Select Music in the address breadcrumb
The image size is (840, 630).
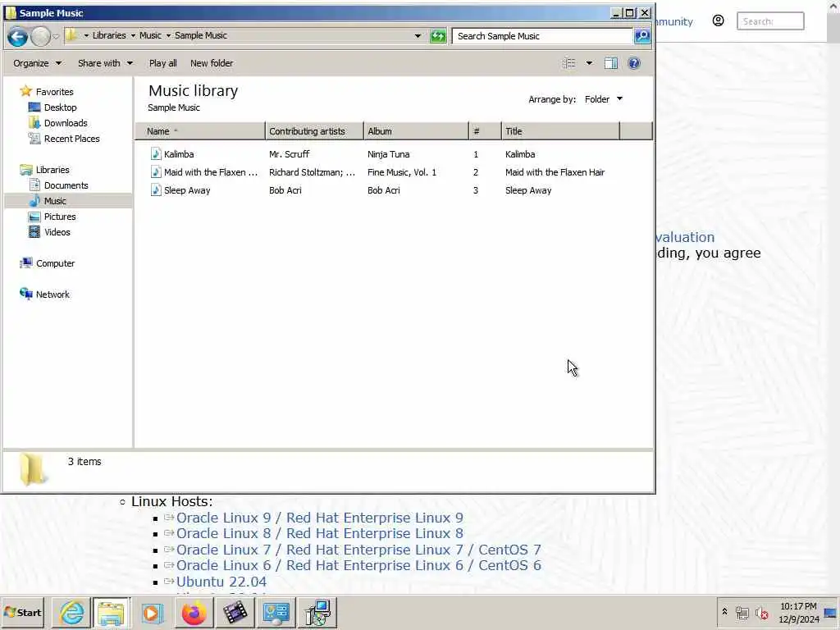pos(150,35)
